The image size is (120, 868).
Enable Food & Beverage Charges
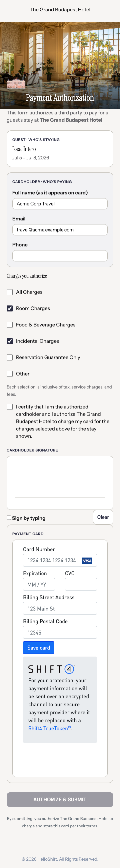[x=10, y=324]
